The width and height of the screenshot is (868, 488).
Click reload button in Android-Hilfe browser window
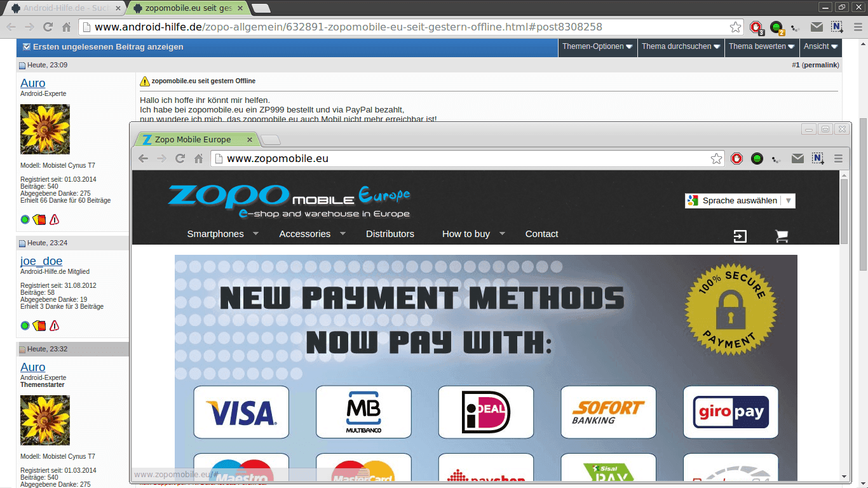tap(48, 27)
